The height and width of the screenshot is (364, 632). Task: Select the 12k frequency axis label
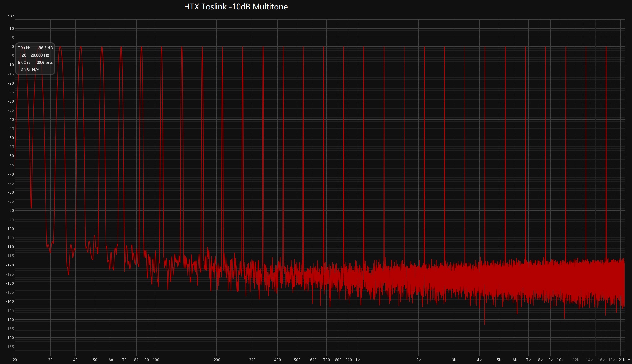[576, 360]
